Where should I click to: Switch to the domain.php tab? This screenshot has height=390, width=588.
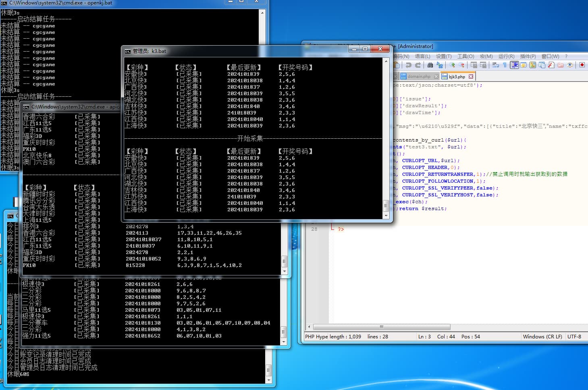[x=419, y=76]
